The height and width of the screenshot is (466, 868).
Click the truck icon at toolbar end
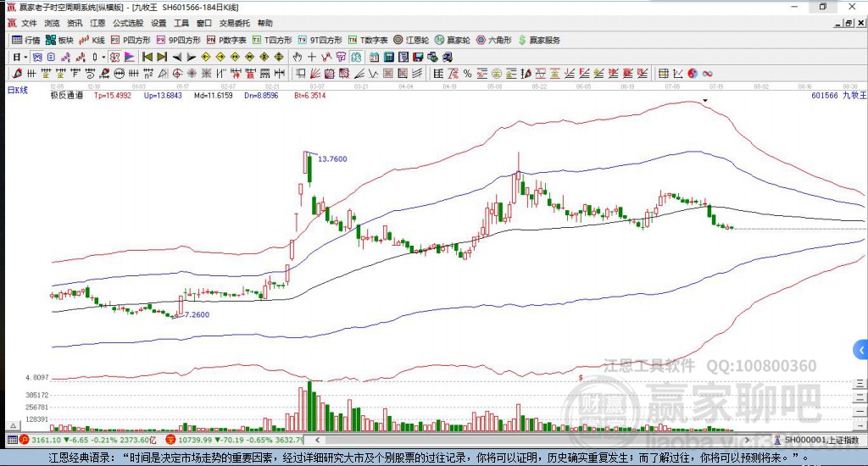[448, 57]
